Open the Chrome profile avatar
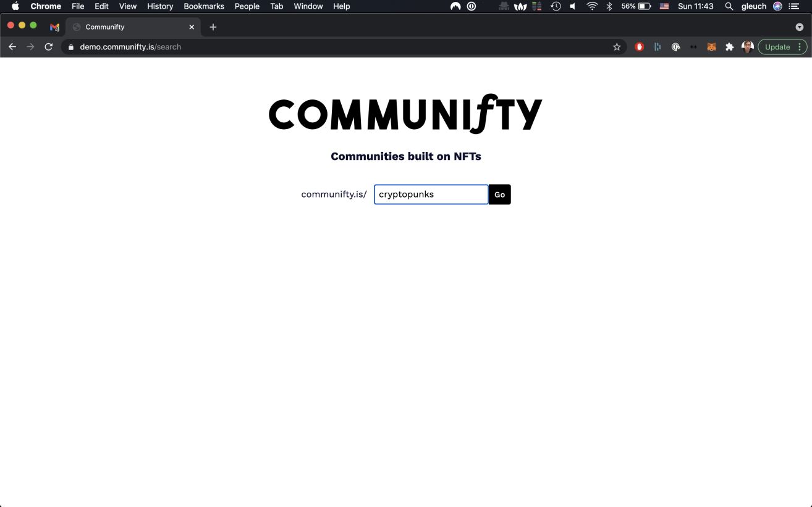 click(748, 47)
